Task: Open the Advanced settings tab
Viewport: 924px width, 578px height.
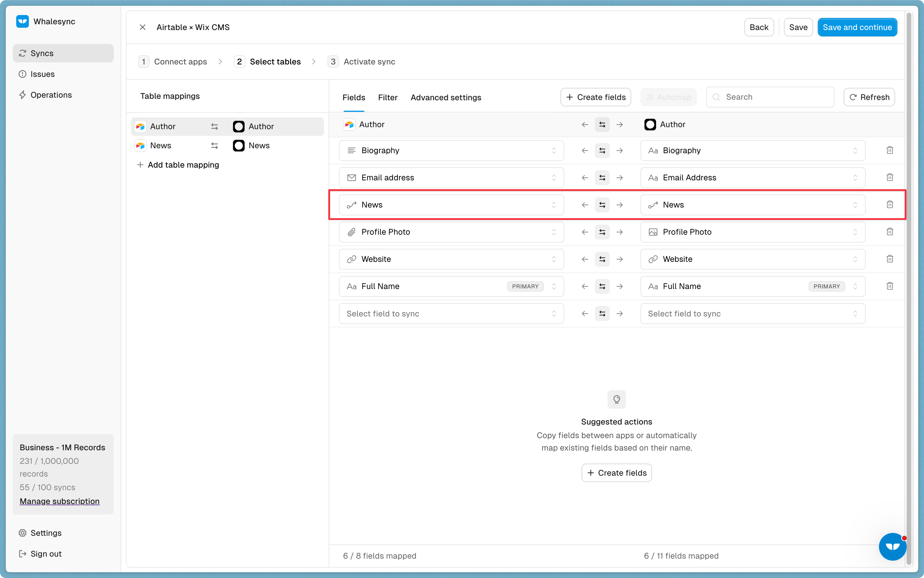Action: (x=446, y=97)
